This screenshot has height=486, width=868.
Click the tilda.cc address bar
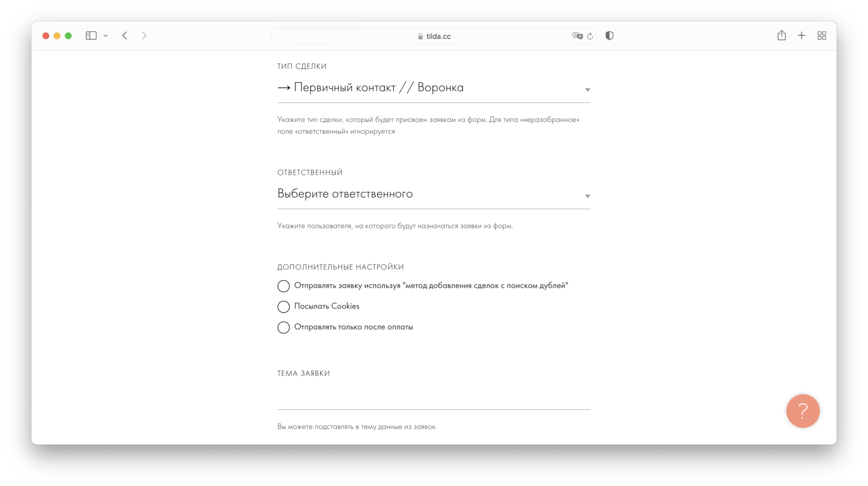pos(433,36)
